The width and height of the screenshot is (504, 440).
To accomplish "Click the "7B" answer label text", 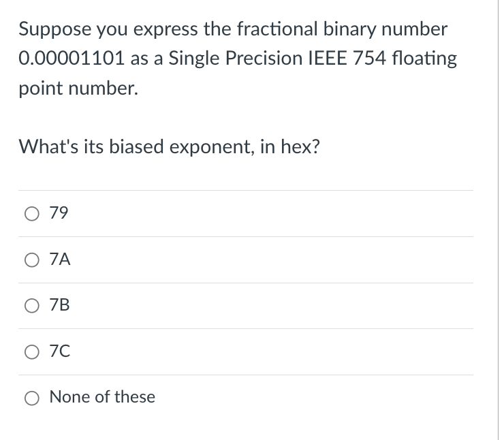I will pos(59,304).
